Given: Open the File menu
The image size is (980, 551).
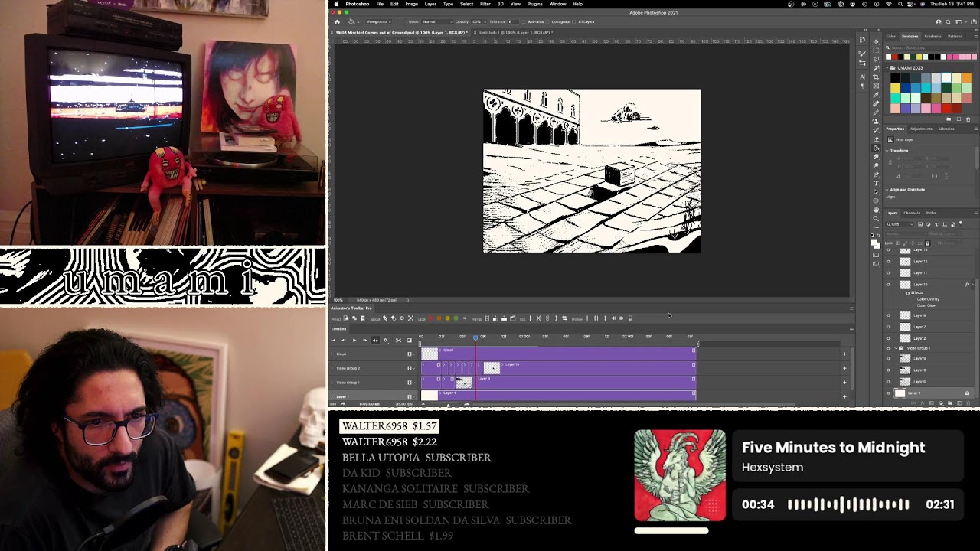Looking at the screenshot, I should click(380, 4).
